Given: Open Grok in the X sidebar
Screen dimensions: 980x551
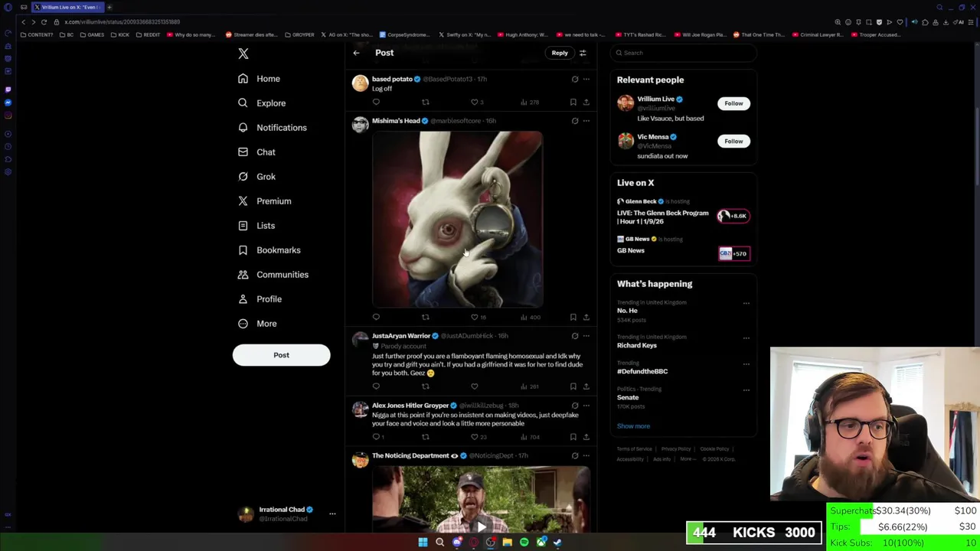Looking at the screenshot, I should point(256,177).
